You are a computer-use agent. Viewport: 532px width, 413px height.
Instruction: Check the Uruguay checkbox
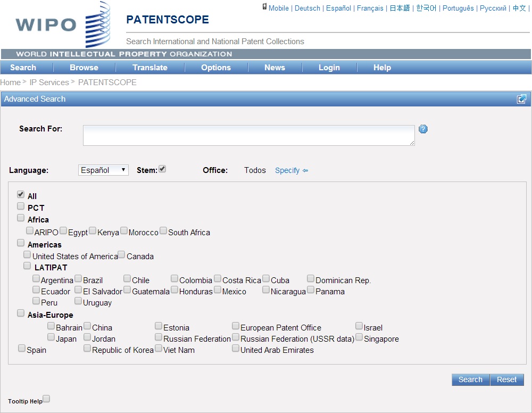coord(78,301)
